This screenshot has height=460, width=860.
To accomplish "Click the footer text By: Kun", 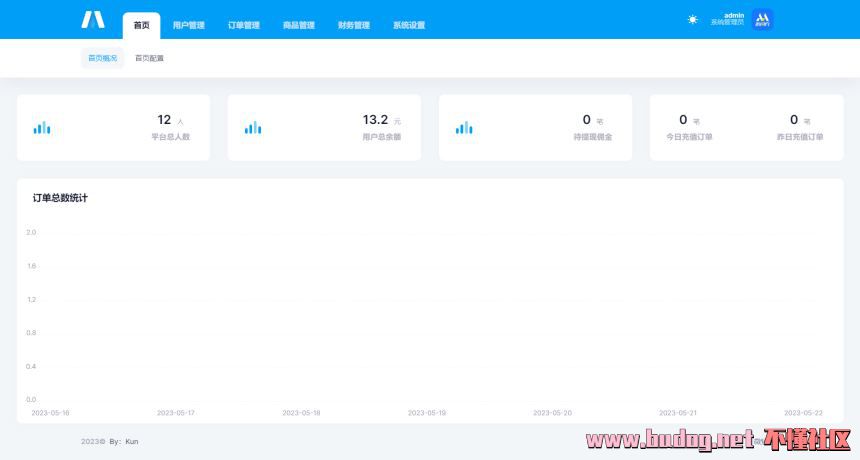I will click(123, 441).
